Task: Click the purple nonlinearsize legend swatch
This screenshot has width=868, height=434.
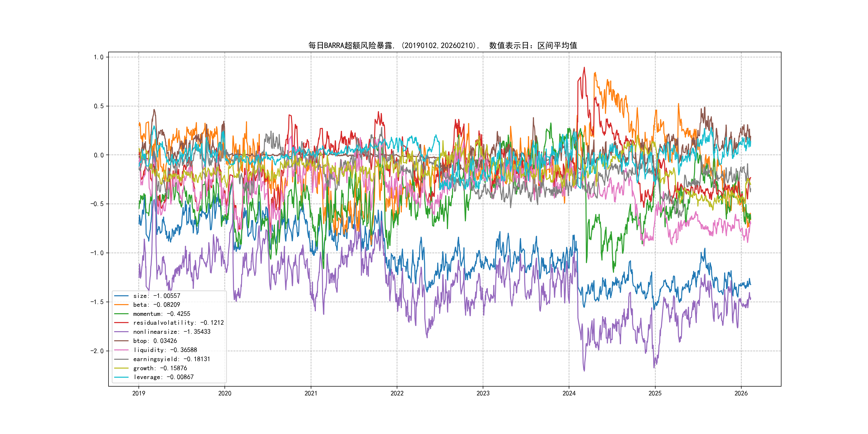Action: tap(121, 332)
